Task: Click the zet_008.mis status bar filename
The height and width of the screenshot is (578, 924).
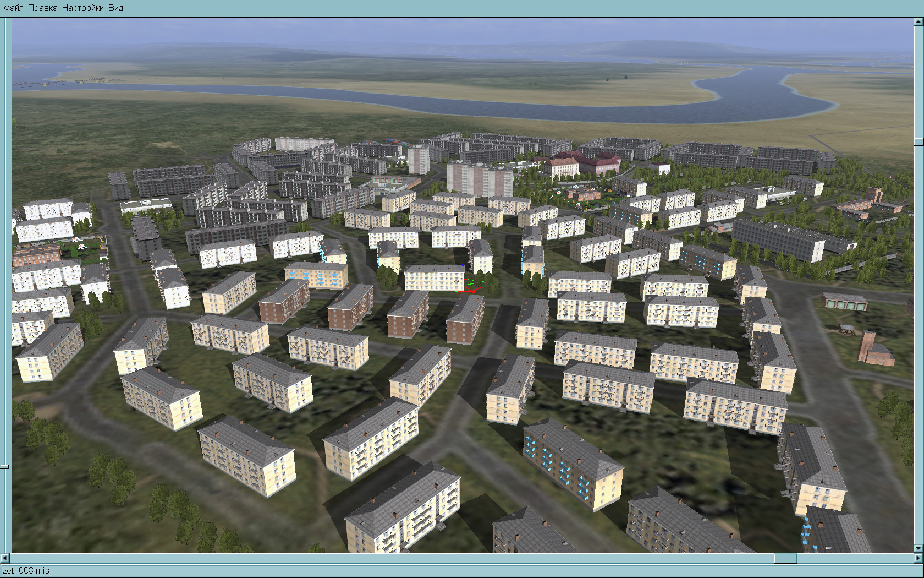Action: coord(26,571)
